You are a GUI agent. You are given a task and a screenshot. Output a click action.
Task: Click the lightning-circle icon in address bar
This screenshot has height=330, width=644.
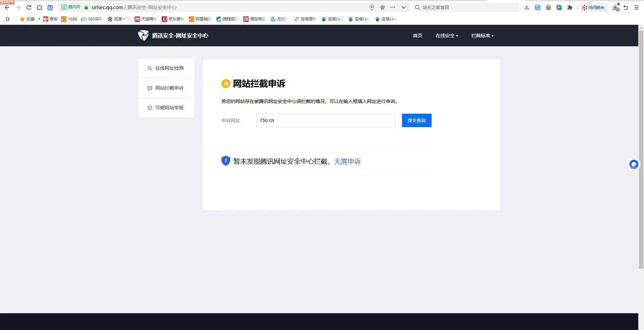click(x=372, y=7)
